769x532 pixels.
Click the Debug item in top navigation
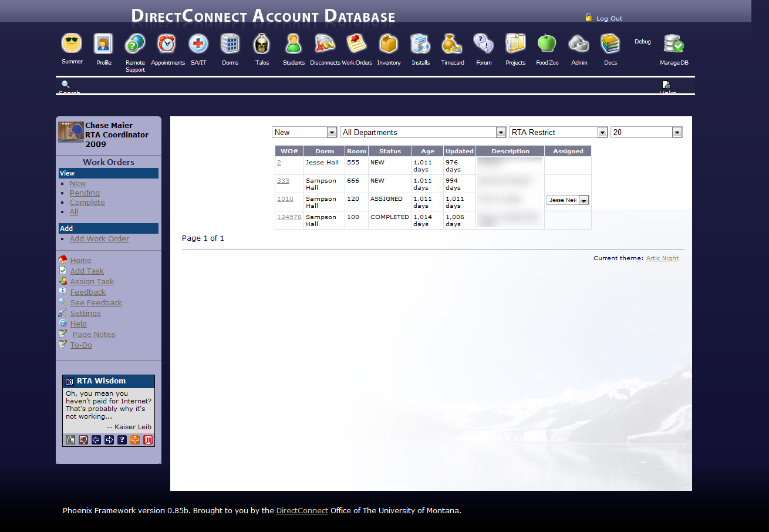(x=642, y=42)
